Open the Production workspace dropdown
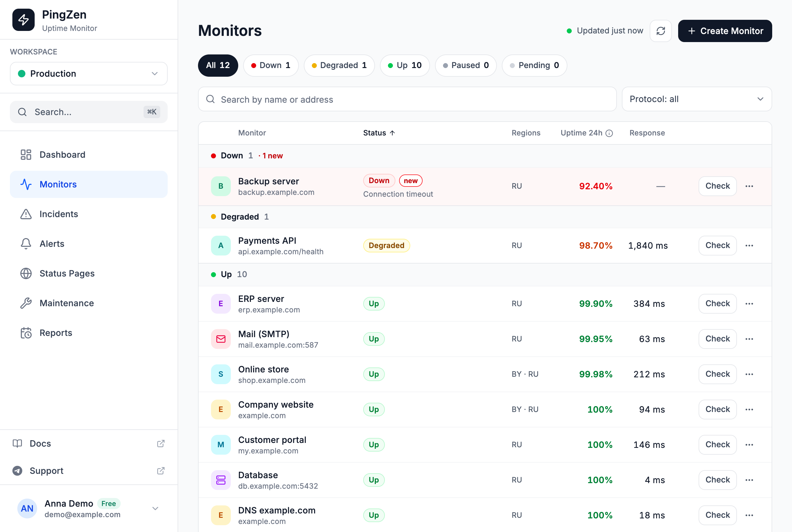The height and width of the screenshot is (532, 792). (x=88, y=74)
